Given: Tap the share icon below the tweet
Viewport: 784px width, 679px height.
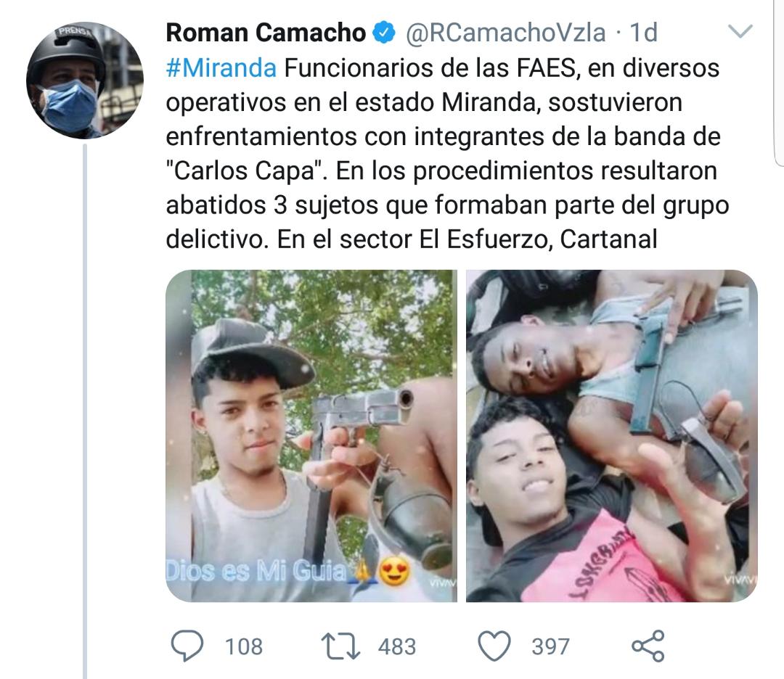Looking at the screenshot, I should point(648,646).
